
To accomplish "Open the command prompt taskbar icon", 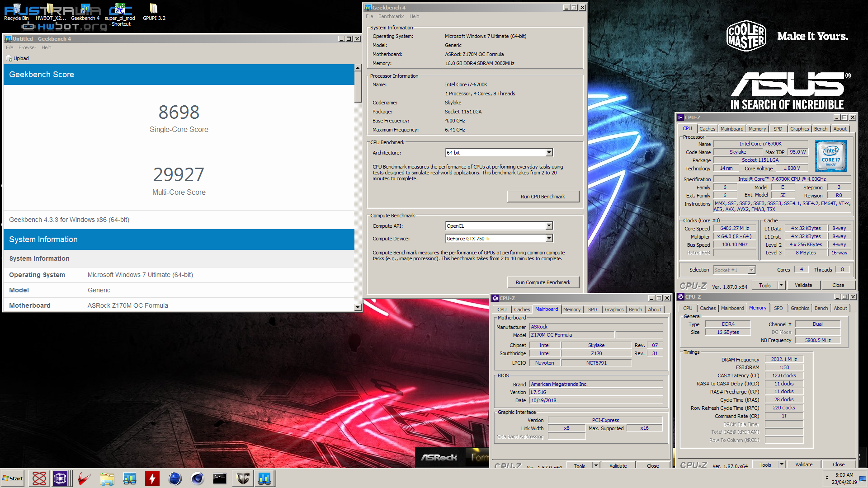I will point(220,479).
